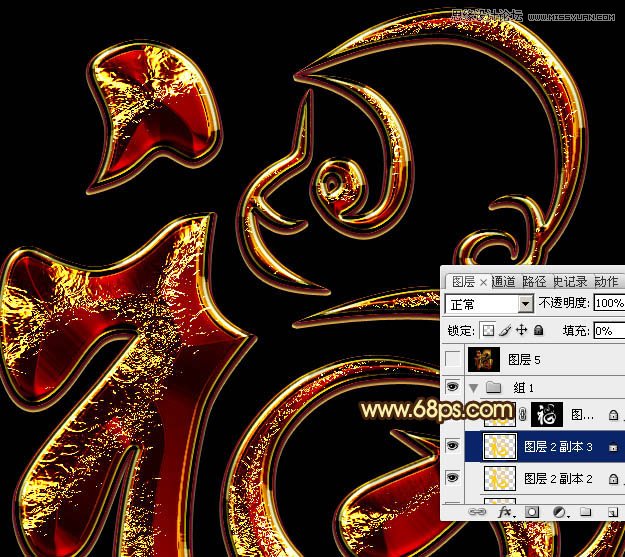Click the truncated 图... layer name
Image resolution: width=625 pixels, height=557 pixels.
click(x=582, y=415)
